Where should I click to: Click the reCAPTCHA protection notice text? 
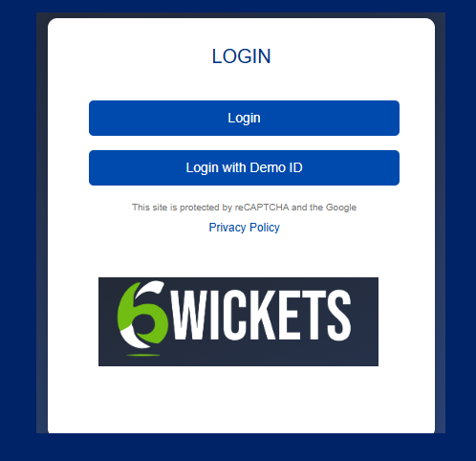[244, 208]
